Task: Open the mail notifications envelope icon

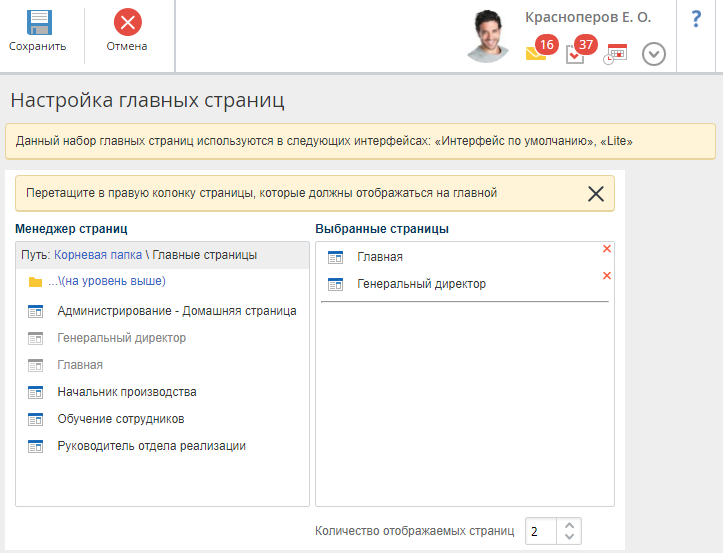Action: point(536,55)
